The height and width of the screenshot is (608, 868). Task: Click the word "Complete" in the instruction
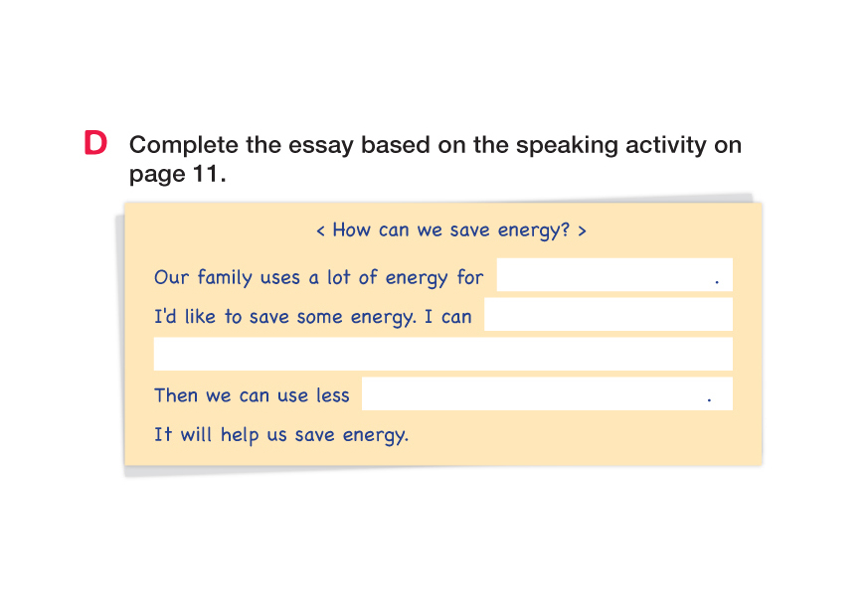[x=184, y=145]
